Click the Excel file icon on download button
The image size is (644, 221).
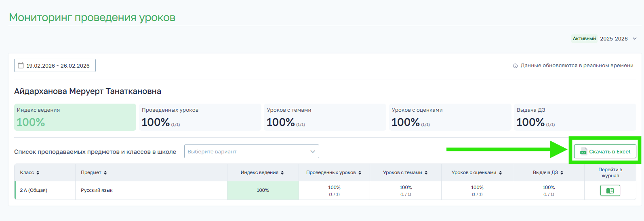click(x=583, y=152)
